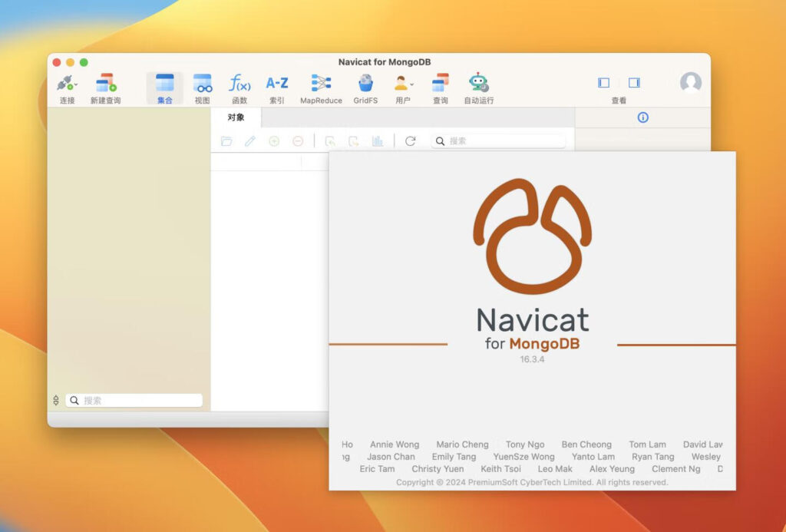
Task: Click inside the 搜索 search field
Action: [499, 140]
